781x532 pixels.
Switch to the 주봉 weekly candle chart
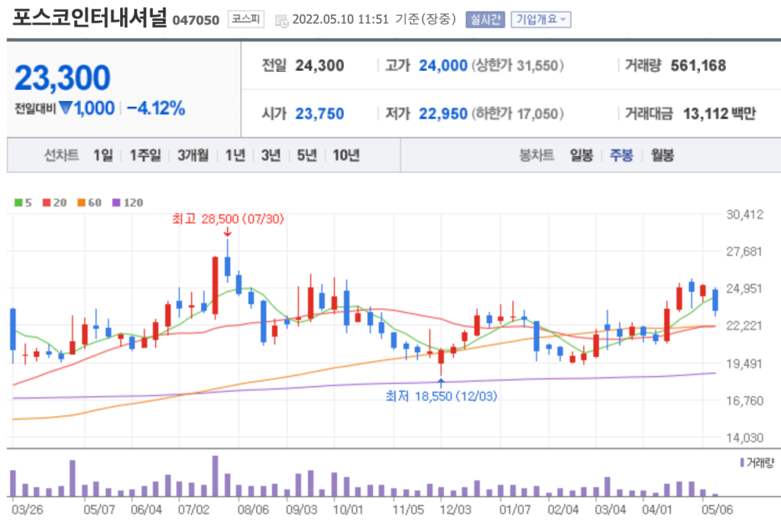point(621,155)
